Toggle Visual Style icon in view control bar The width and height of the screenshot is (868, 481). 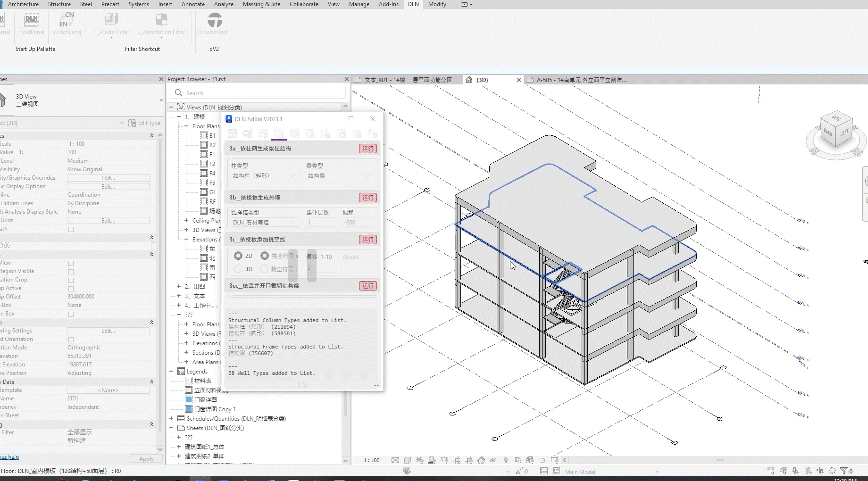[x=408, y=460]
